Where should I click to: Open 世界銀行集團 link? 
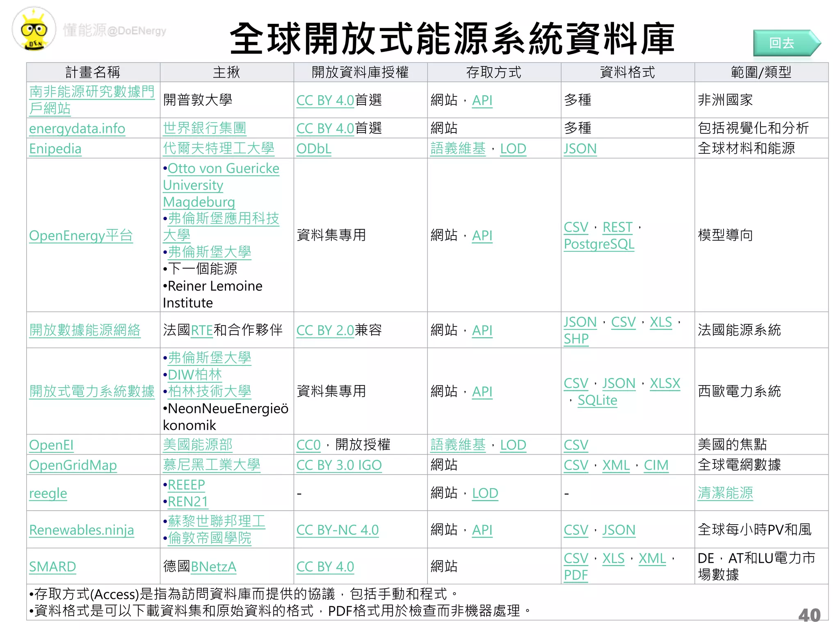pos(205,128)
